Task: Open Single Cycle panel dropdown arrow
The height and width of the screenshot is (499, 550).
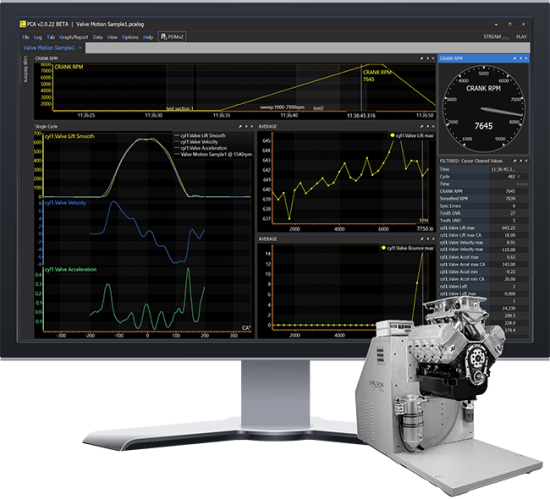Action: coord(246,126)
